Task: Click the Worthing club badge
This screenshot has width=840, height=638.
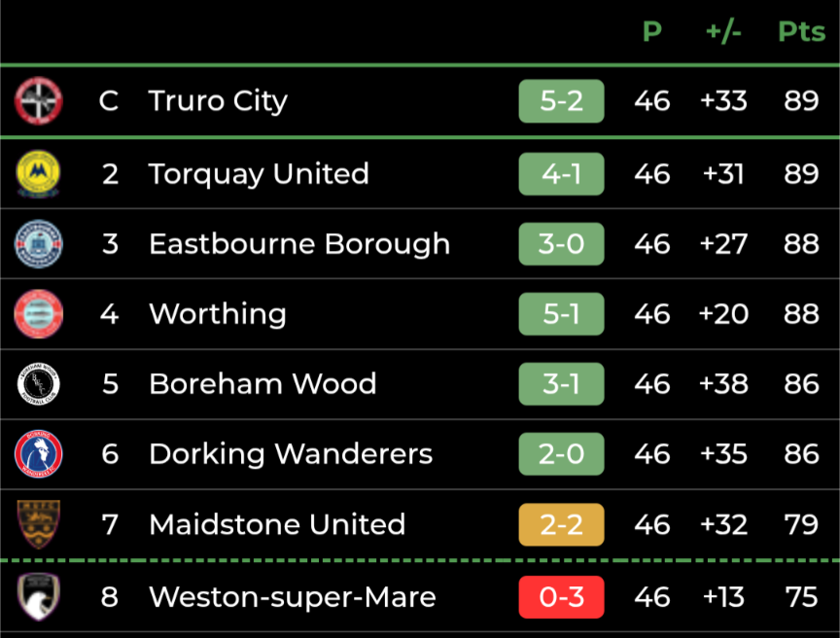Action: pos(39,314)
